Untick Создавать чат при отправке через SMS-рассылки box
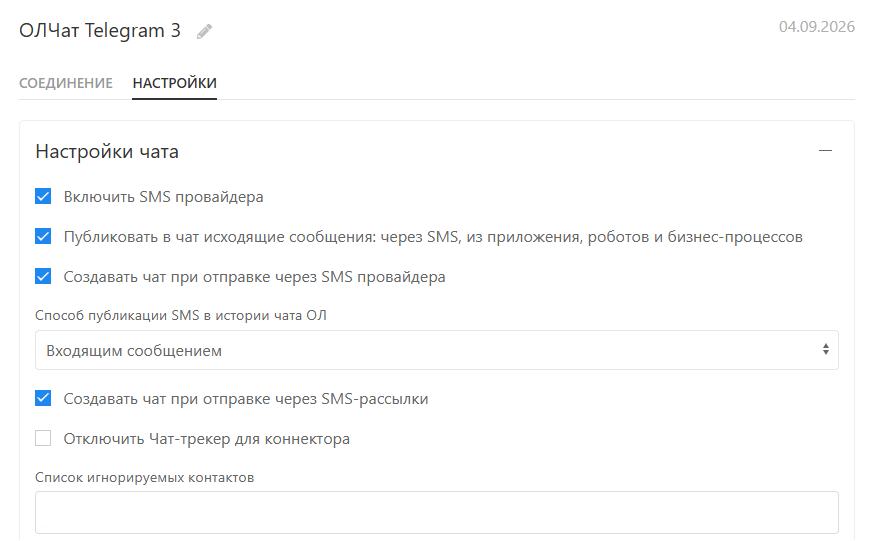This screenshot has height=541, width=877. pos(43,398)
